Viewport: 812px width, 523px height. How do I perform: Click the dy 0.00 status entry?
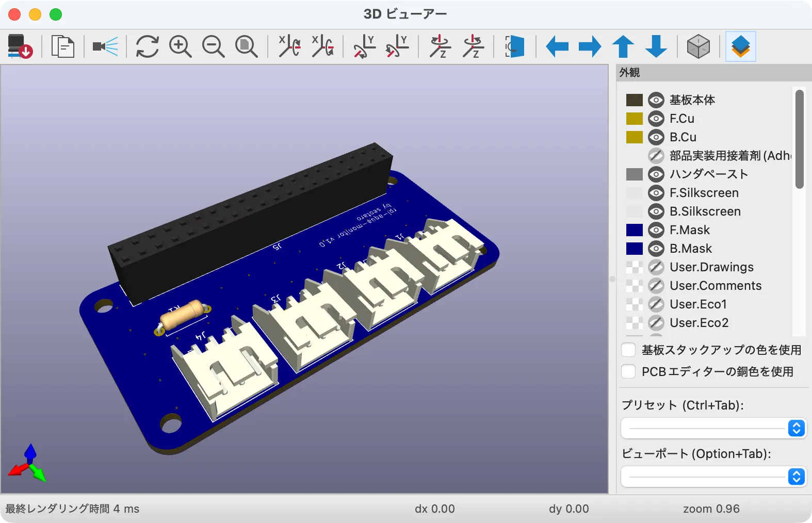(x=569, y=509)
